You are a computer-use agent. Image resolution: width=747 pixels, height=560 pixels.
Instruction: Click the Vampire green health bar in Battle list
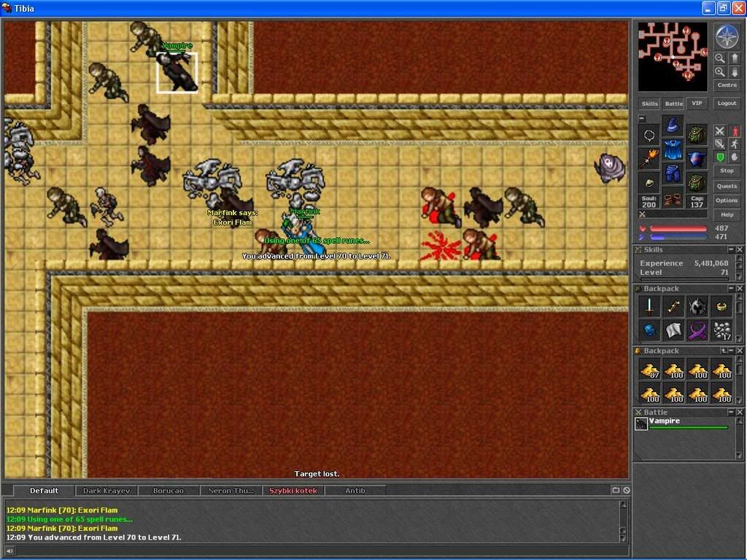pyautogui.click(x=689, y=428)
